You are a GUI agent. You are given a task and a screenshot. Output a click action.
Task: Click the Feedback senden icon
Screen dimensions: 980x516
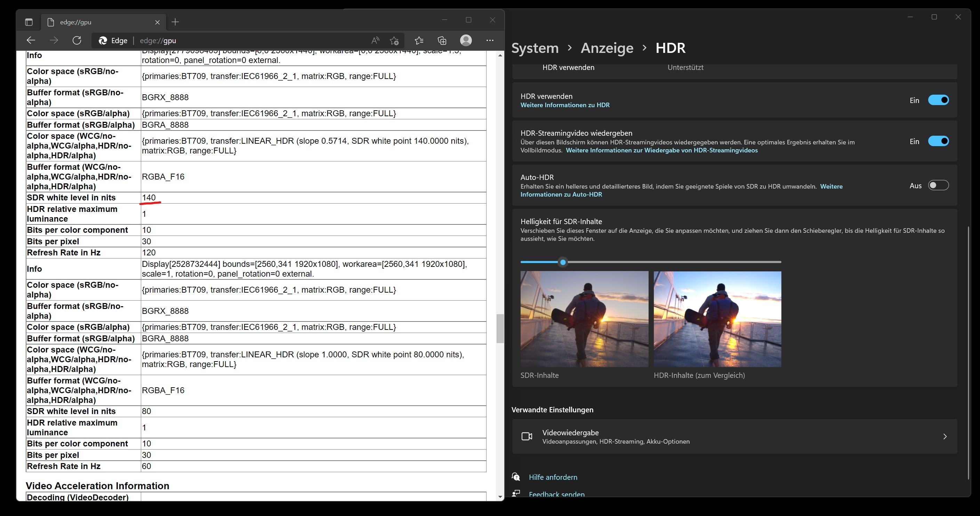[516, 493]
